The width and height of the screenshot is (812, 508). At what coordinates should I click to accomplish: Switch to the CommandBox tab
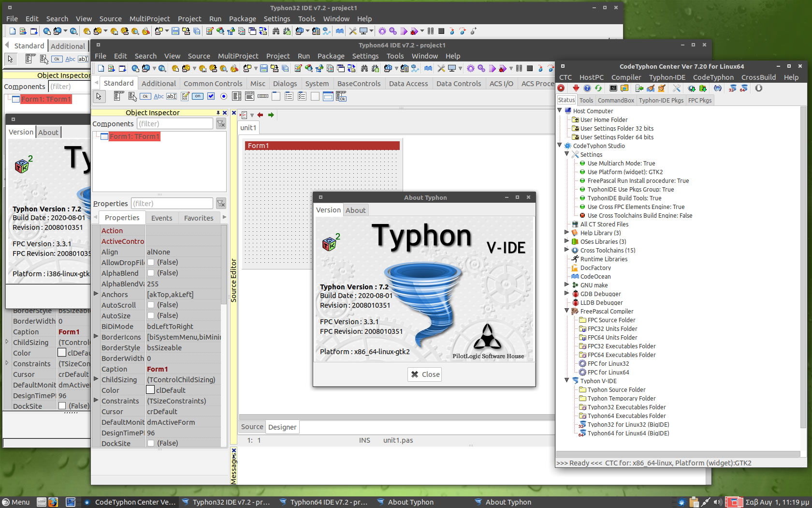616,100
